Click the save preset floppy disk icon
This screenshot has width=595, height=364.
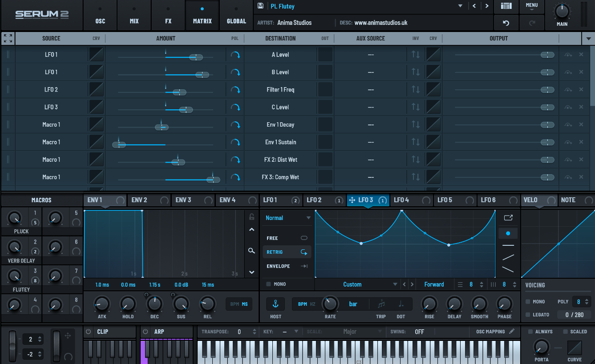[x=260, y=6]
